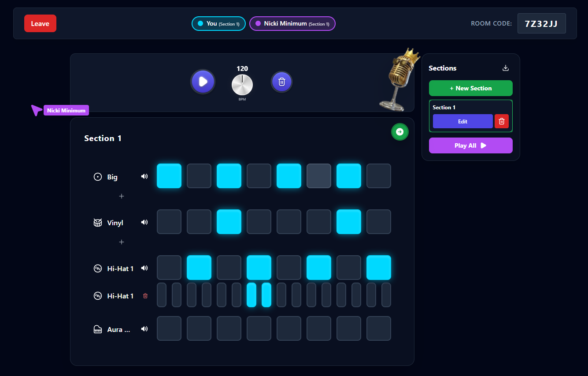Activate the first step in Aura's row
This screenshot has width=588, height=376.
click(169, 328)
